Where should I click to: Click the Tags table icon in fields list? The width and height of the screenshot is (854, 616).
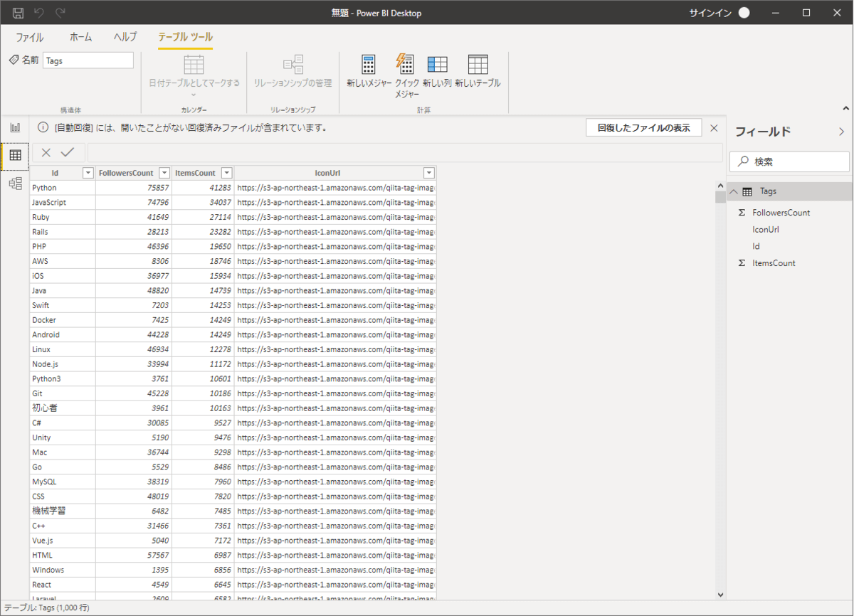point(747,191)
